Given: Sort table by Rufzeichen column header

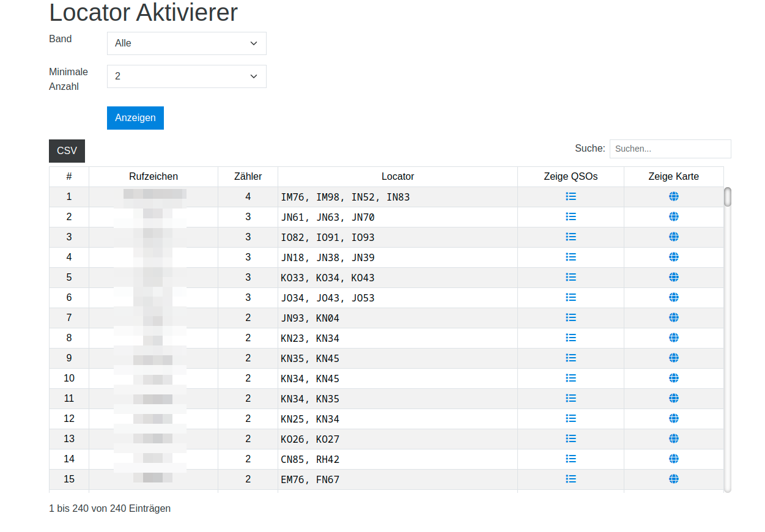Looking at the screenshot, I should point(153,177).
